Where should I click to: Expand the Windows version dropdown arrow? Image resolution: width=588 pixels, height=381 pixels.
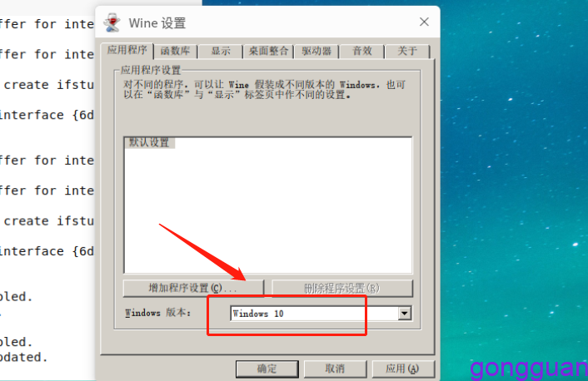(405, 314)
